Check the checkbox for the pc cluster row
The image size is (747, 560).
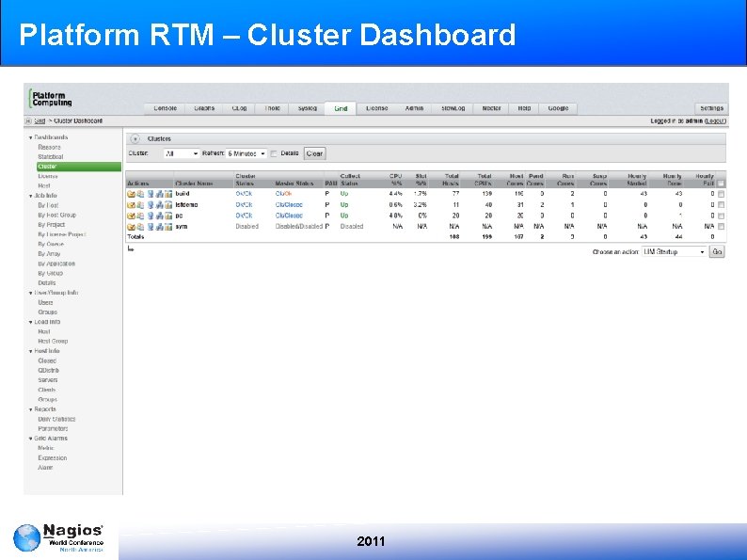coord(721,216)
